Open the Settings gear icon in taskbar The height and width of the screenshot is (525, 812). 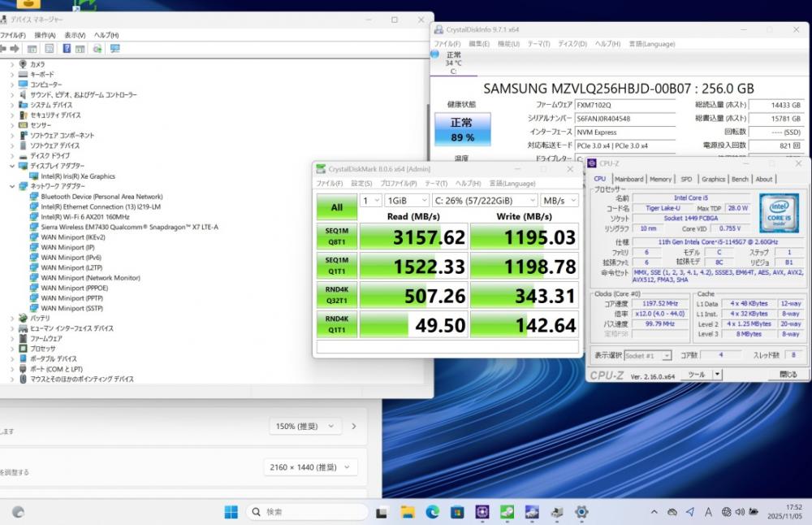coord(581,512)
